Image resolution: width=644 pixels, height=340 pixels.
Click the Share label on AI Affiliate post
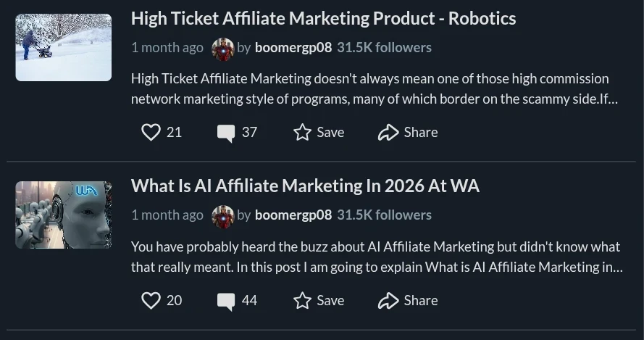[421, 300]
